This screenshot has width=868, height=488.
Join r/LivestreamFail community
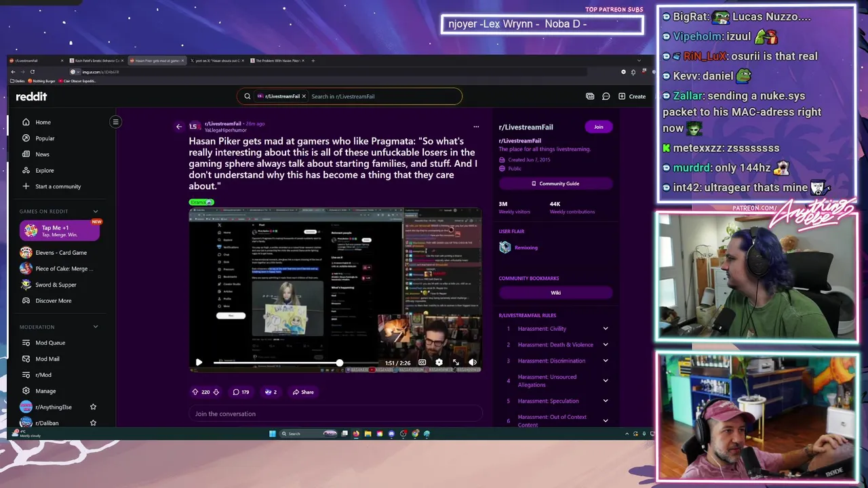point(599,127)
